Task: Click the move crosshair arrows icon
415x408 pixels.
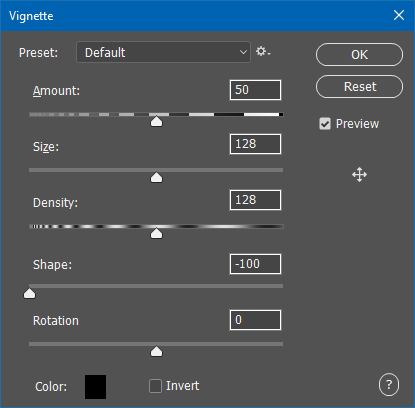Action: point(359,175)
